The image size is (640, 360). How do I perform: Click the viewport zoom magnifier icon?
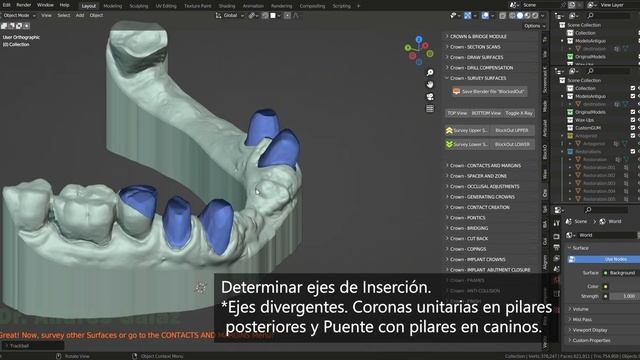(430, 73)
